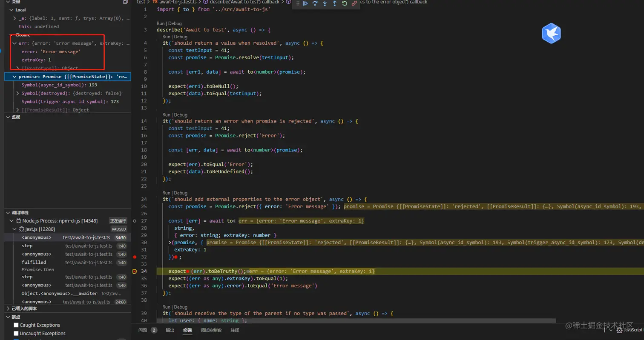The height and width of the screenshot is (340, 644).
Task: Click the 'extraKey: 1' variable row
Action: pyautogui.click(x=68, y=60)
